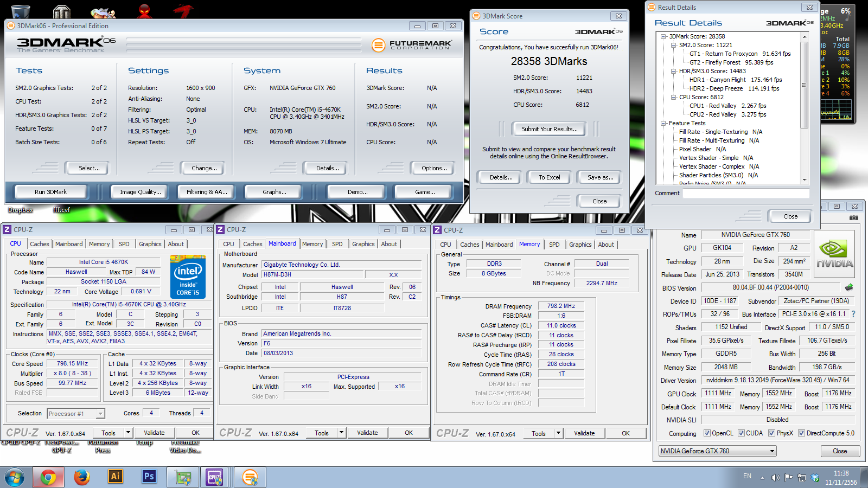The height and width of the screenshot is (488, 868).
Task: Click the Bus Interface question mark icon
Action: (853, 314)
